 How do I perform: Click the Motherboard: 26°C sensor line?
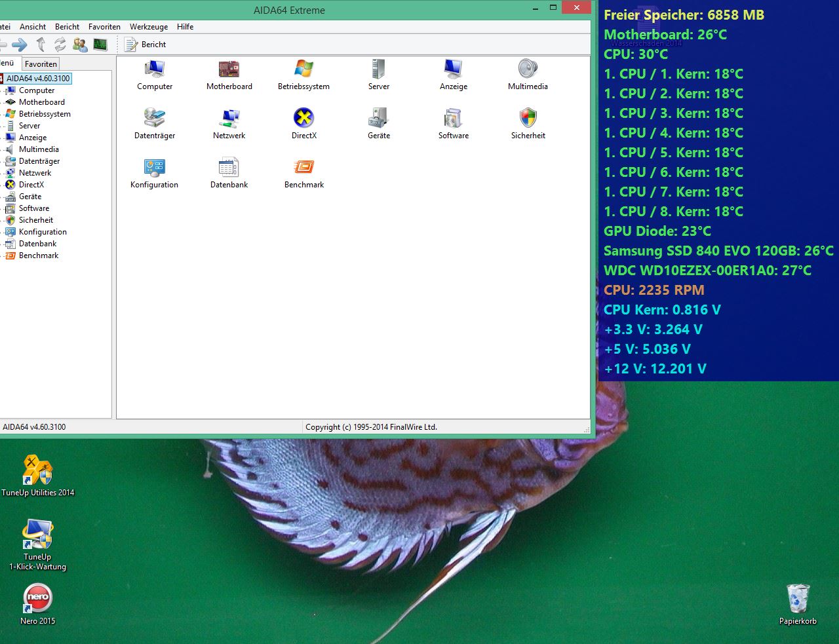click(x=665, y=35)
